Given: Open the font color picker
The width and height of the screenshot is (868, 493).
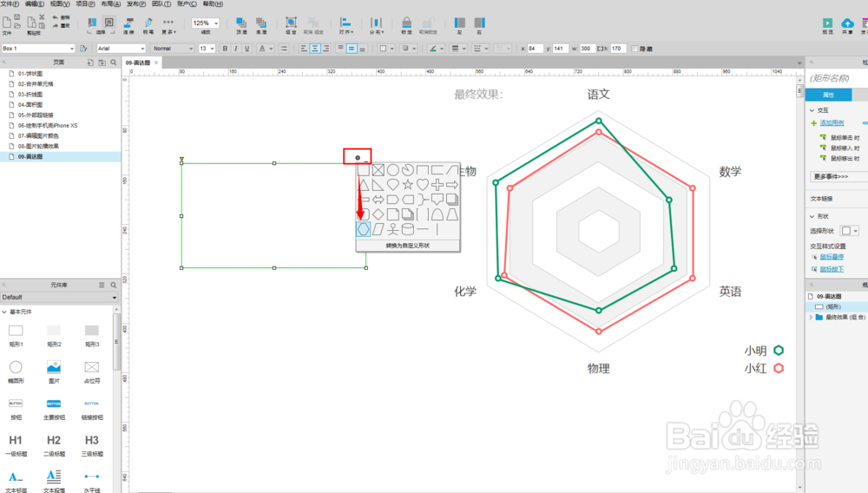Looking at the screenshot, I should click(265, 49).
